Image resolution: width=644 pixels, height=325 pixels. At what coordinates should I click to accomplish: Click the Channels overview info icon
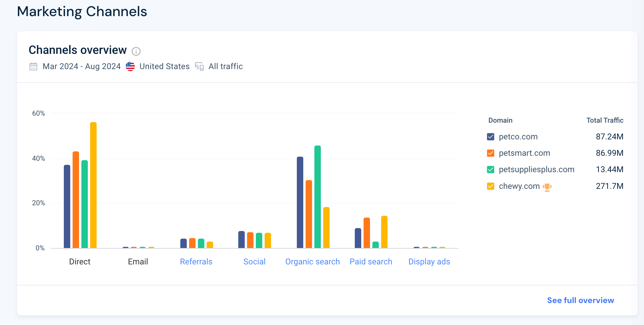[136, 52]
